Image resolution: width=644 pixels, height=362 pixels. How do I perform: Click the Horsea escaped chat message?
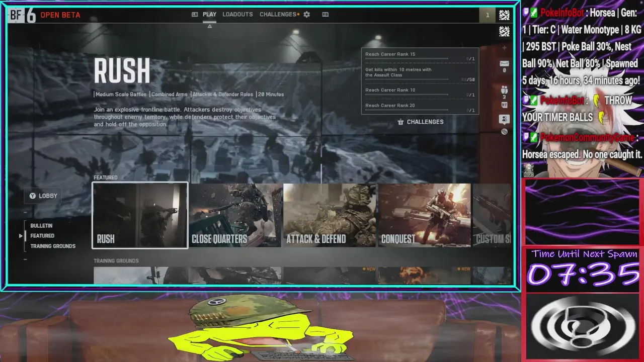click(583, 146)
